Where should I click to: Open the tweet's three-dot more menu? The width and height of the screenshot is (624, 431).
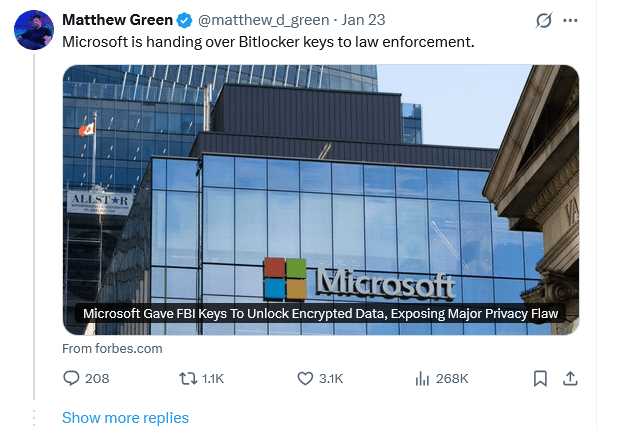coord(571,20)
